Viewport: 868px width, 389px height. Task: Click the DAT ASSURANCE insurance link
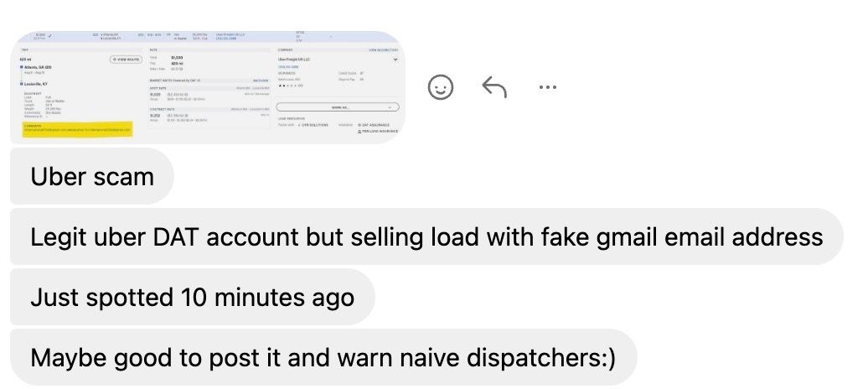point(375,125)
